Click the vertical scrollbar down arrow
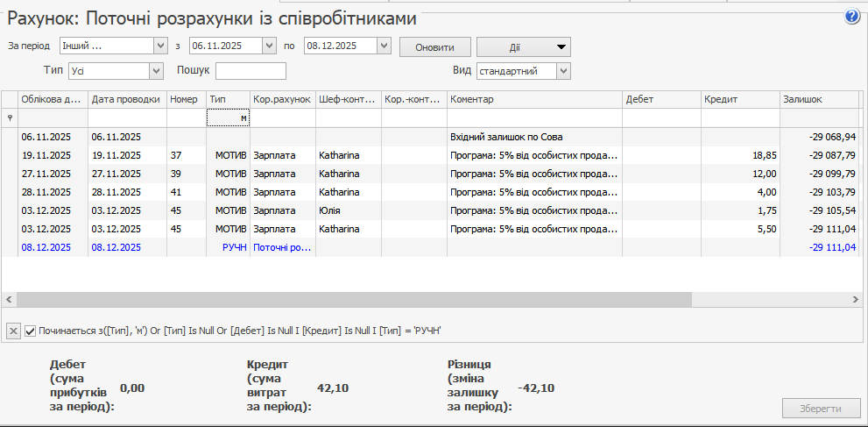The height and width of the screenshot is (427, 868). (863, 287)
